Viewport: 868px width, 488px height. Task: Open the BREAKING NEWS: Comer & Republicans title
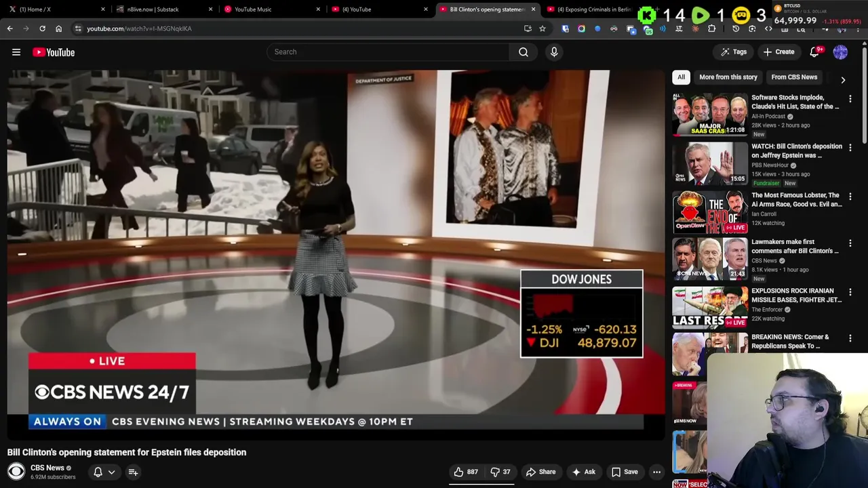click(x=790, y=341)
